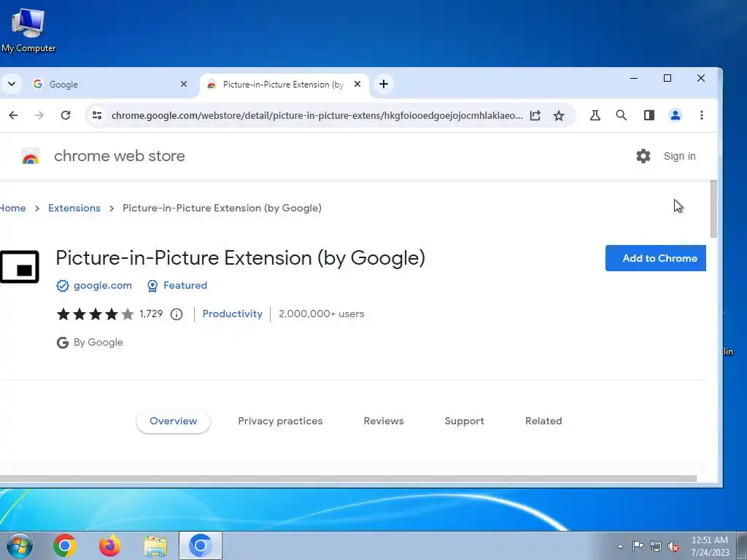Image resolution: width=747 pixels, height=560 pixels.
Task: Switch to the Reviews tab
Action: coord(384,421)
